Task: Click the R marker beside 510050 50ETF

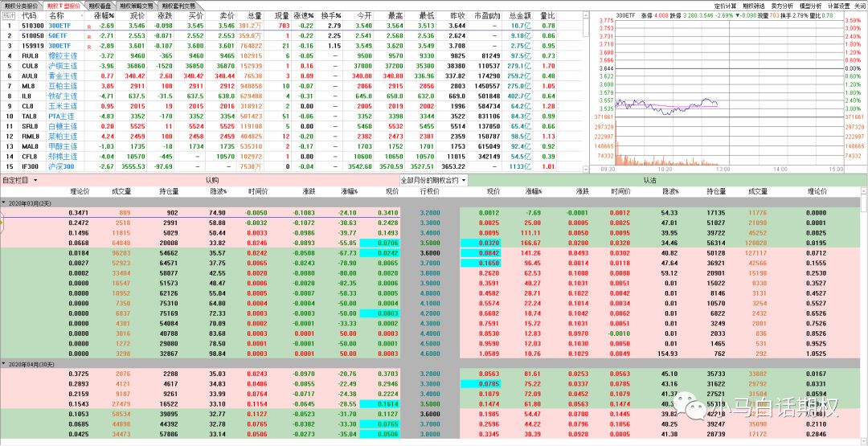Action: (88, 36)
